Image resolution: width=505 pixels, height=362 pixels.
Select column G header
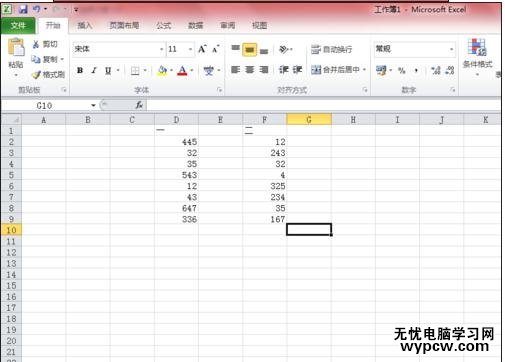pyautogui.click(x=309, y=120)
